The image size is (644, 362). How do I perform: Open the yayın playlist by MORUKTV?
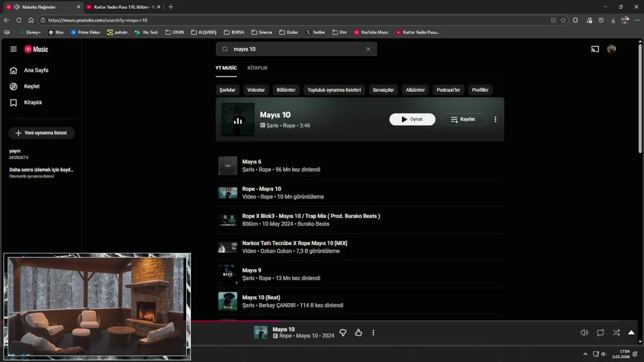pos(41,154)
